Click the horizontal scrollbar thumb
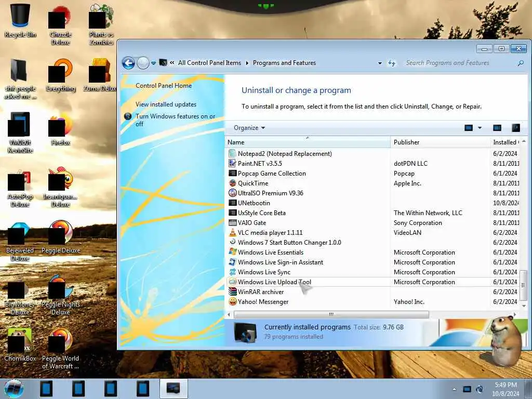Image resolution: width=532 pixels, height=399 pixels. point(331,314)
